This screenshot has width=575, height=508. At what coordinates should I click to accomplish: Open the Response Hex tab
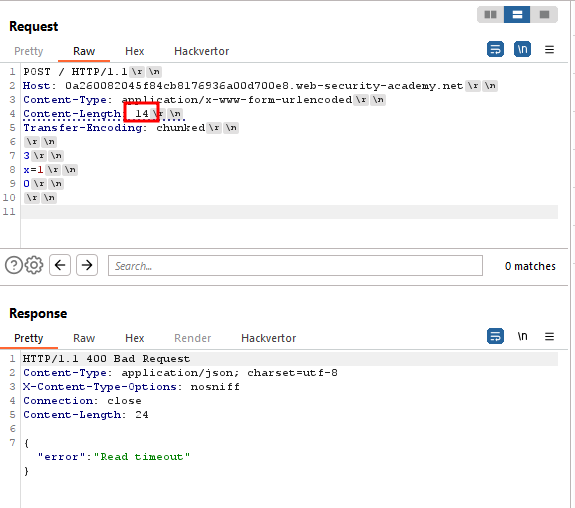point(135,338)
